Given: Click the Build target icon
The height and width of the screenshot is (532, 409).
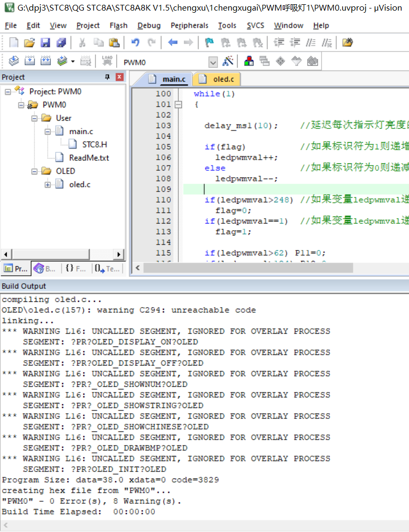Looking at the screenshot, I should 30,61.
